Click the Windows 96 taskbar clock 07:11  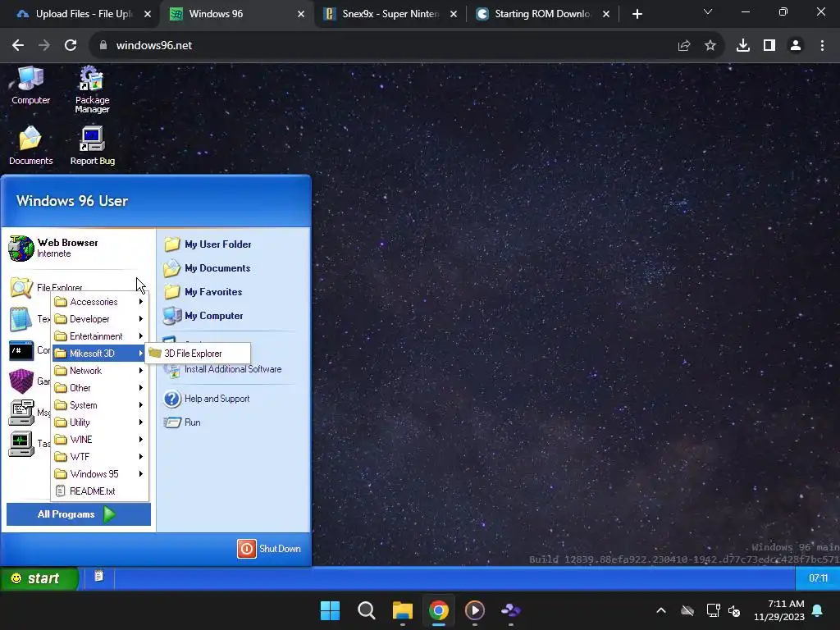pyautogui.click(x=818, y=578)
